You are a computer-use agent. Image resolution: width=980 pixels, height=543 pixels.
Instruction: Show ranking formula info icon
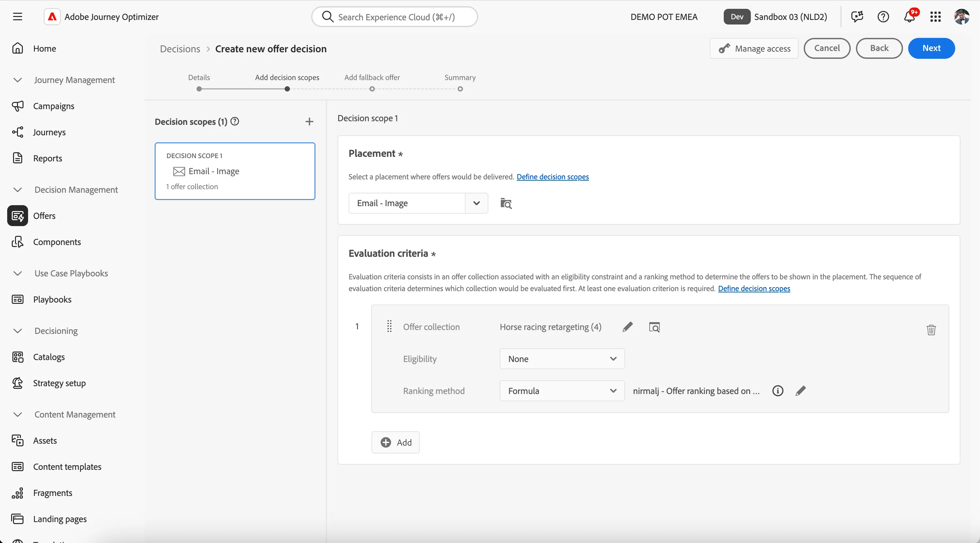point(778,391)
